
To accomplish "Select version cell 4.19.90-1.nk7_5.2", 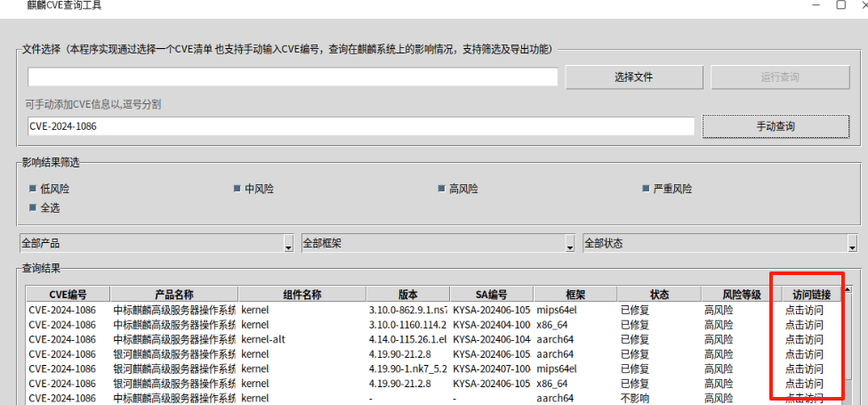I will click(x=408, y=369).
